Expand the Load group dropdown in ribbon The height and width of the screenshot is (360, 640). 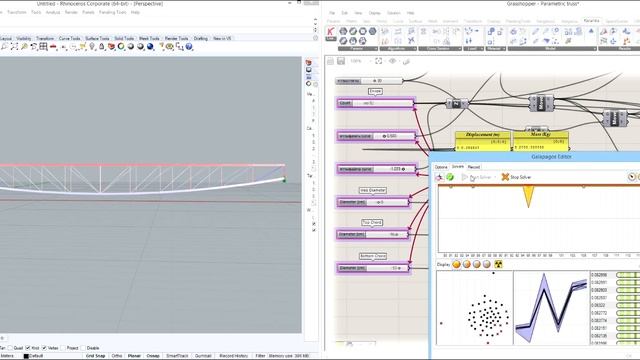pos(481,49)
